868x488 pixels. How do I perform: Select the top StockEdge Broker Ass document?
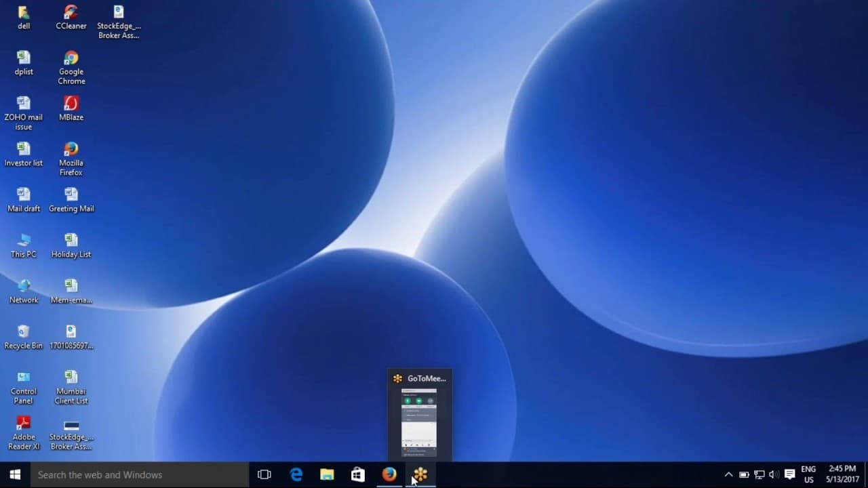click(119, 22)
